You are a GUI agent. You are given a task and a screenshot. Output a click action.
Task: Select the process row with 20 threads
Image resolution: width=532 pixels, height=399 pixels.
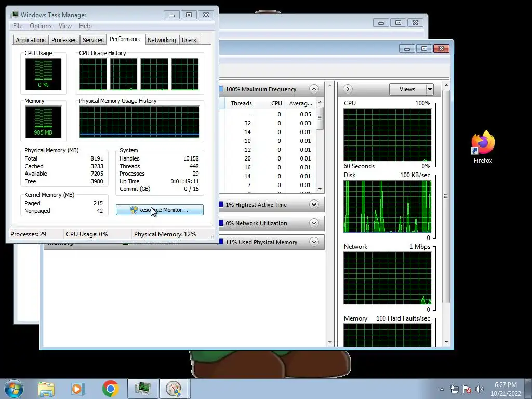pyautogui.click(x=268, y=158)
